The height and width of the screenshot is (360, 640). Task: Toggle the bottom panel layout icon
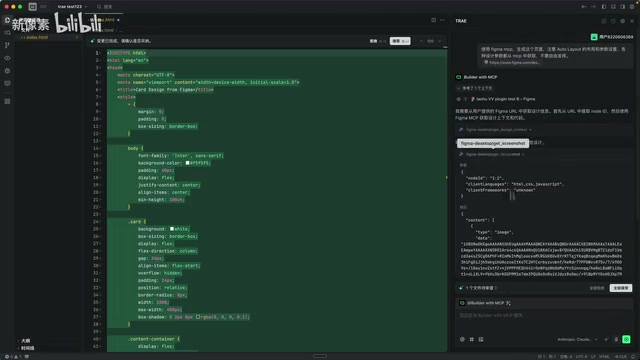click(613, 7)
